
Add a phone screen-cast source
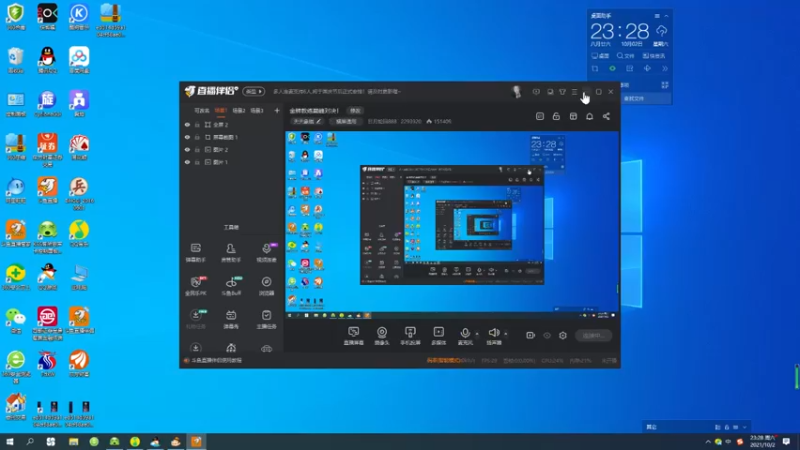tap(410, 336)
